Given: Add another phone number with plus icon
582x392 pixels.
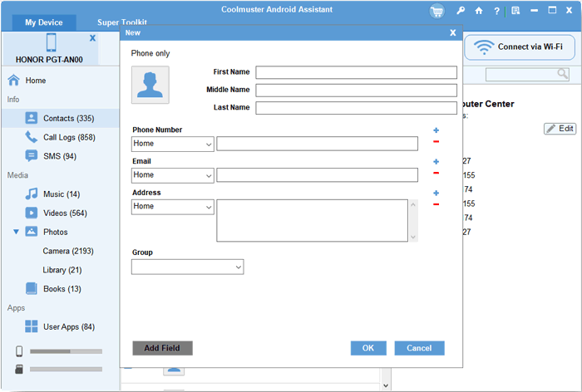Looking at the screenshot, I should (x=436, y=130).
